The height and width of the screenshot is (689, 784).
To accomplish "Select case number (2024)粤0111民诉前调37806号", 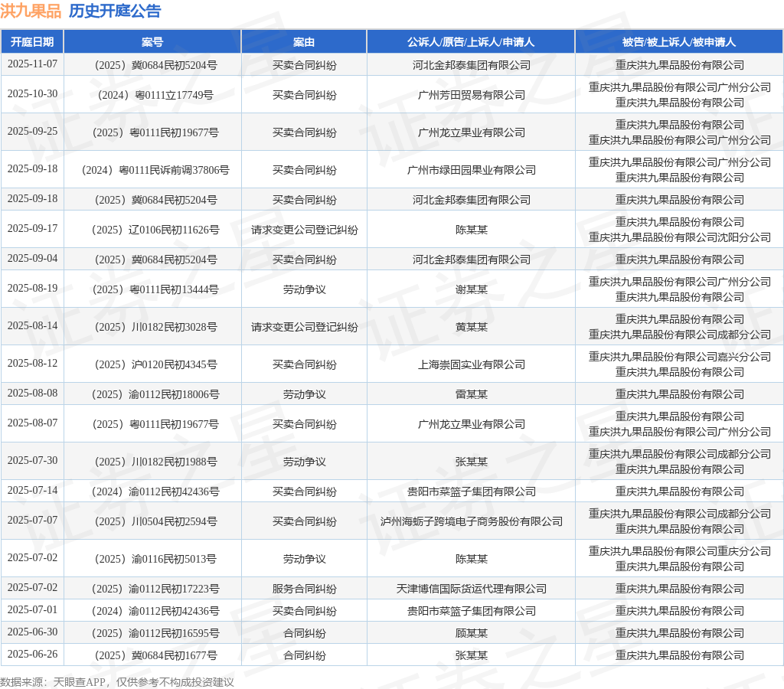I will 155,170.
